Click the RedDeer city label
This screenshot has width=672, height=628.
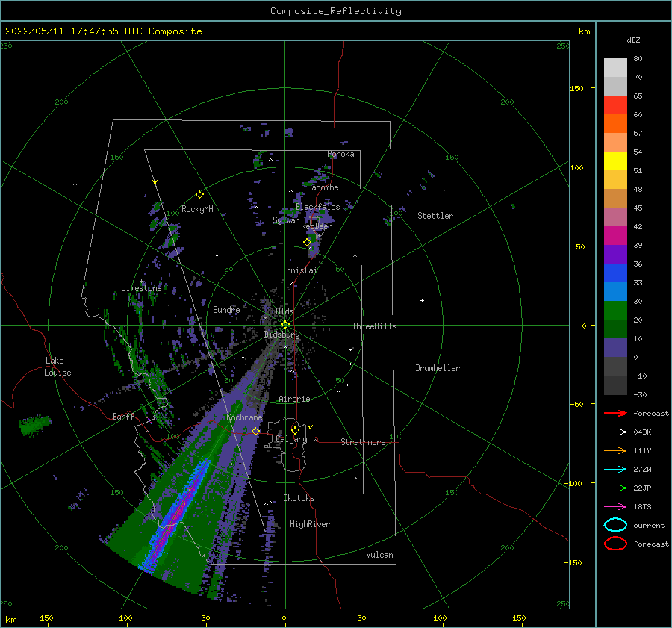tap(317, 226)
